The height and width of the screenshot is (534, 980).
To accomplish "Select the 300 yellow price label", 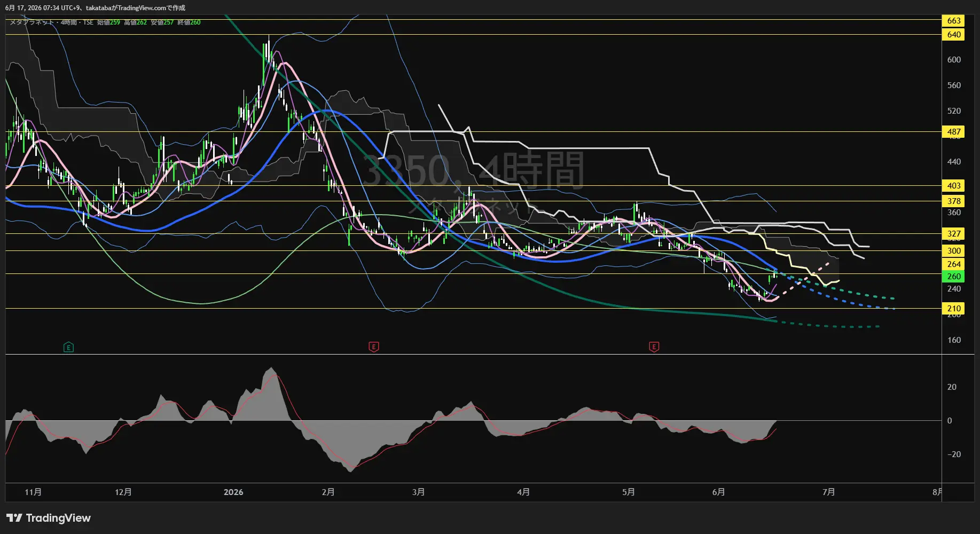I will point(953,251).
